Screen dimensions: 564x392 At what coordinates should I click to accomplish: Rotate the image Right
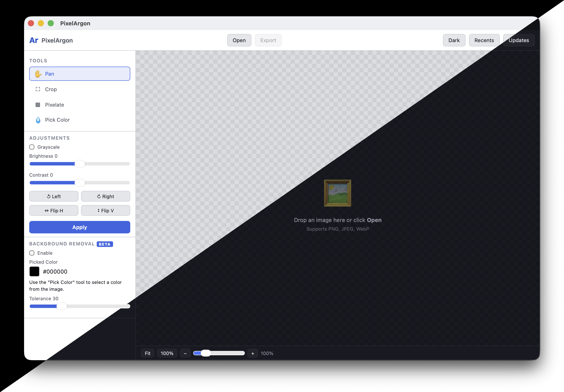click(105, 196)
